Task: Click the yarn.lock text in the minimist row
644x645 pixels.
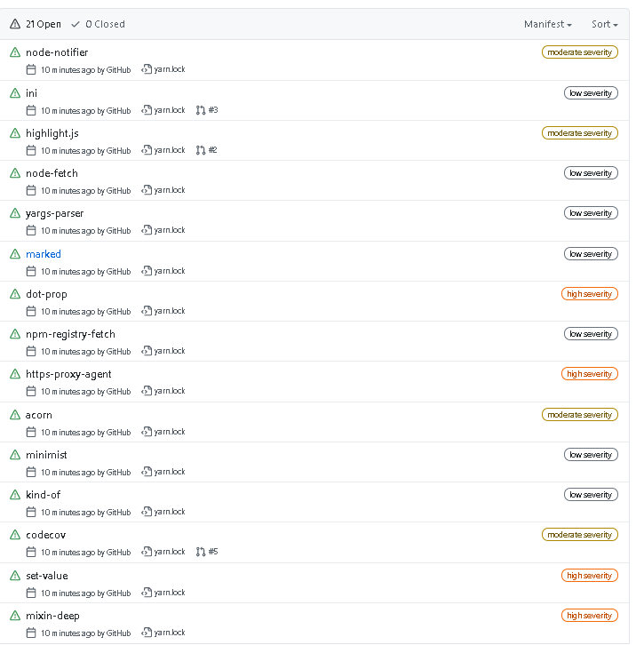Action: click(170, 472)
